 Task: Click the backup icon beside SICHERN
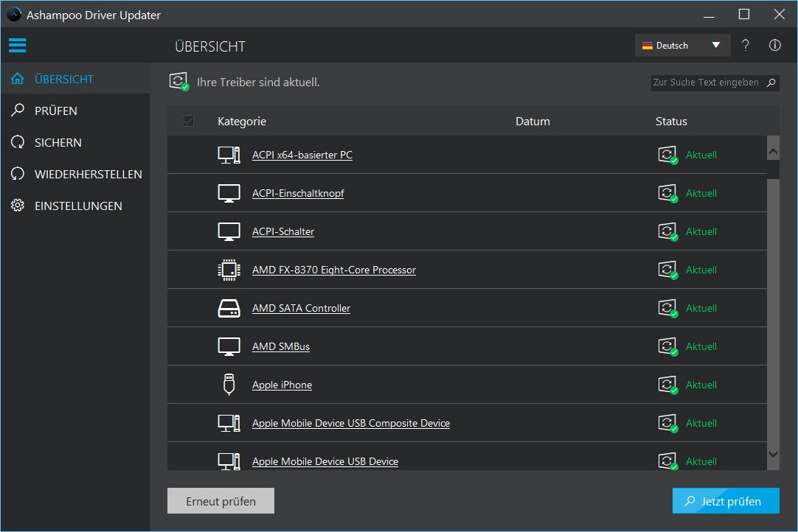pyautogui.click(x=17, y=142)
